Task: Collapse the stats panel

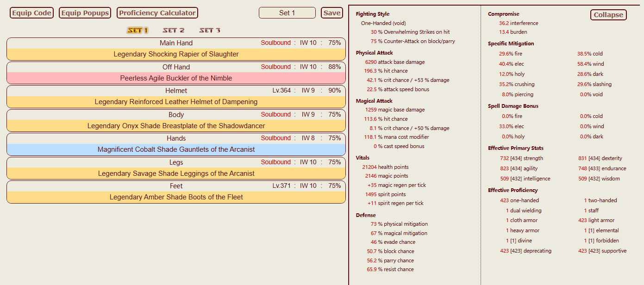Action: pyautogui.click(x=608, y=15)
